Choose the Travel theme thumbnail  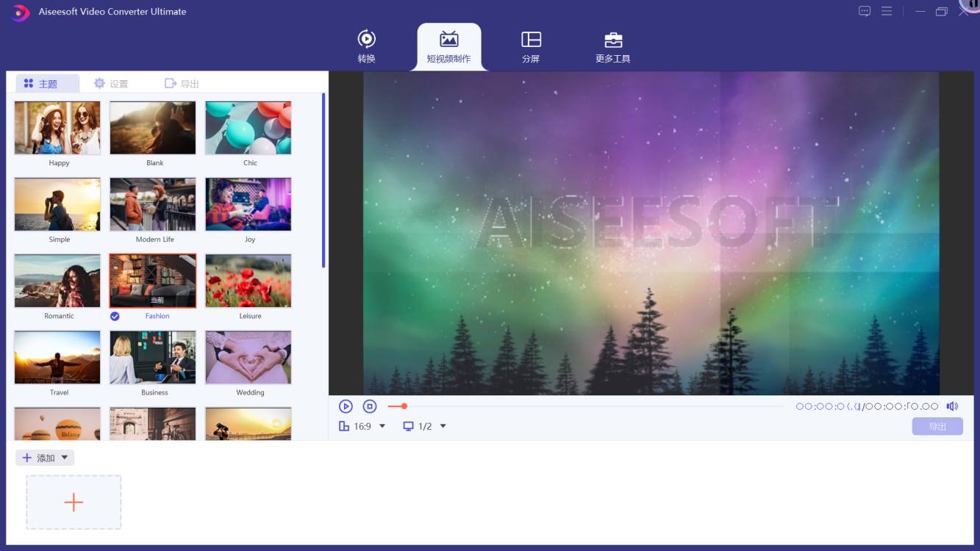pyautogui.click(x=57, y=357)
